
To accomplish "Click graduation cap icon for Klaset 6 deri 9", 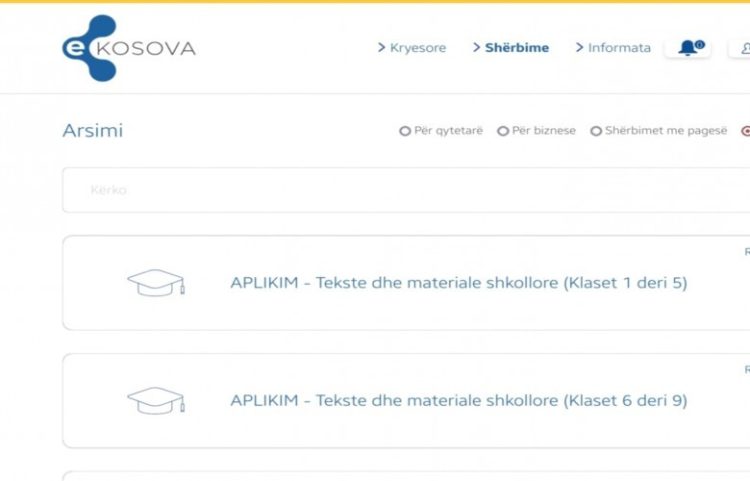I will 156,401.
